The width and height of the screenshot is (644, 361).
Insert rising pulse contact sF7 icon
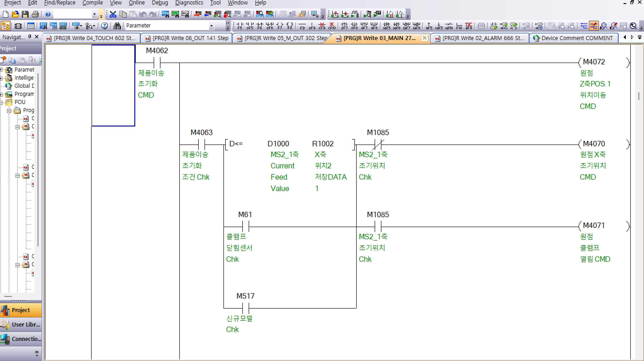[345, 26]
